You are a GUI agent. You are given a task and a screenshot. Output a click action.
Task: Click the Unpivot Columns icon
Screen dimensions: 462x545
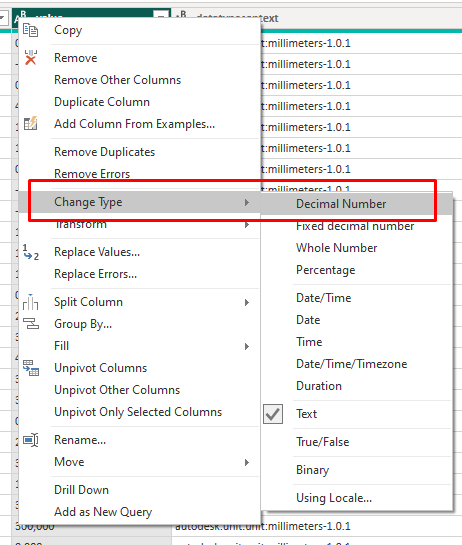coord(31,368)
